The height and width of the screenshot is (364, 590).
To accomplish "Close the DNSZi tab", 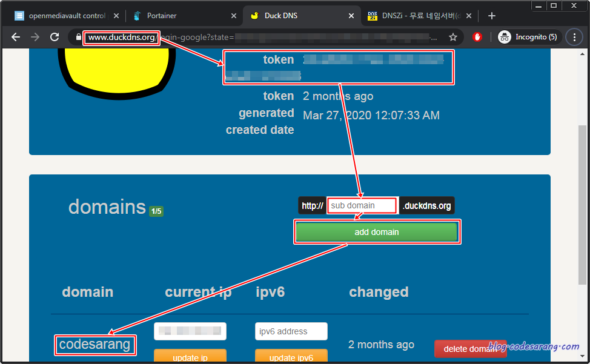I will pyautogui.click(x=468, y=16).
